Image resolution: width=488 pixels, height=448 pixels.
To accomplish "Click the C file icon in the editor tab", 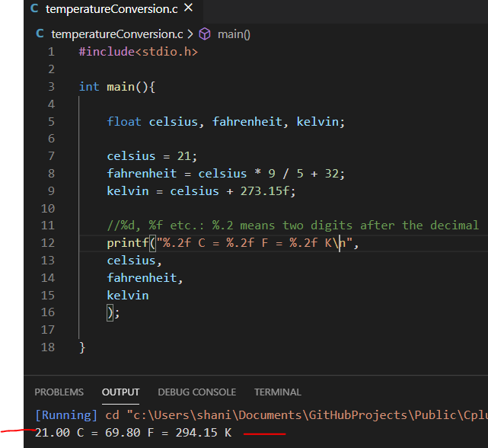I will click(34, 9).
